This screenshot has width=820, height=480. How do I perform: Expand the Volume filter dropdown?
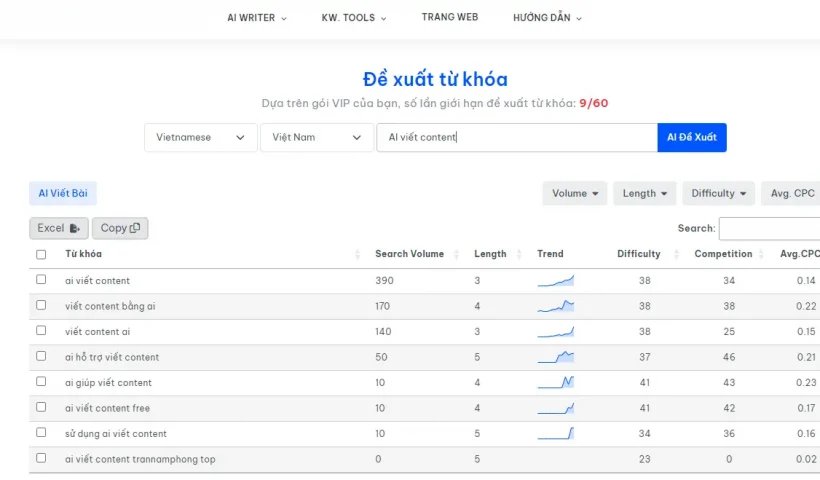(x=575, y=193)
